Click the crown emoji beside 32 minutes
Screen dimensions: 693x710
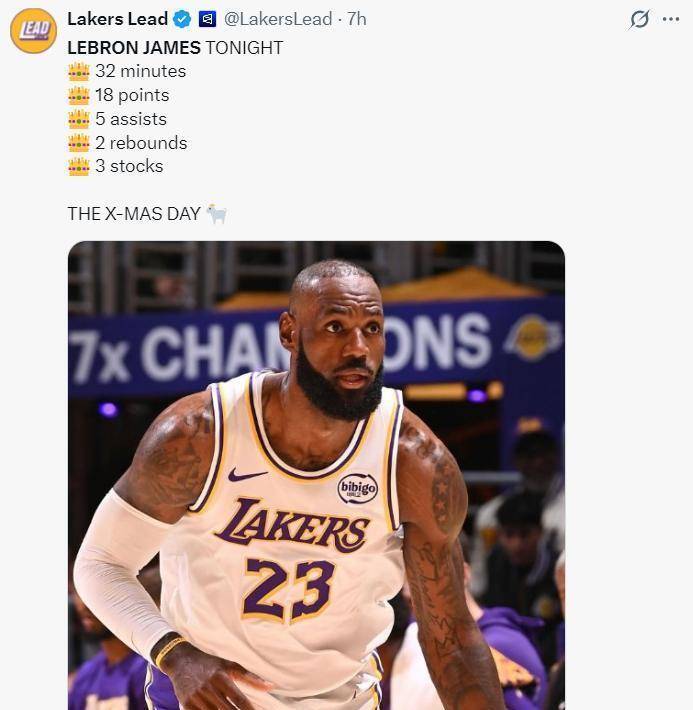[79, 71]
